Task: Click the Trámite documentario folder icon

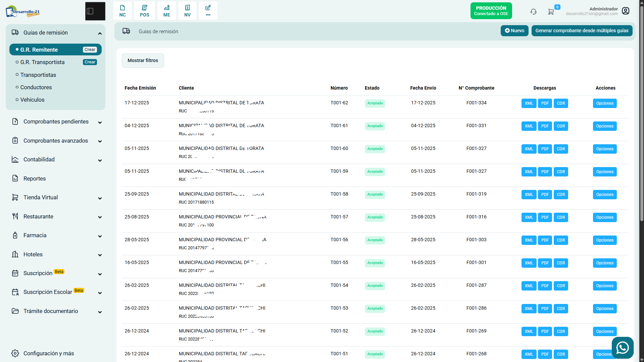Action: 15,311
